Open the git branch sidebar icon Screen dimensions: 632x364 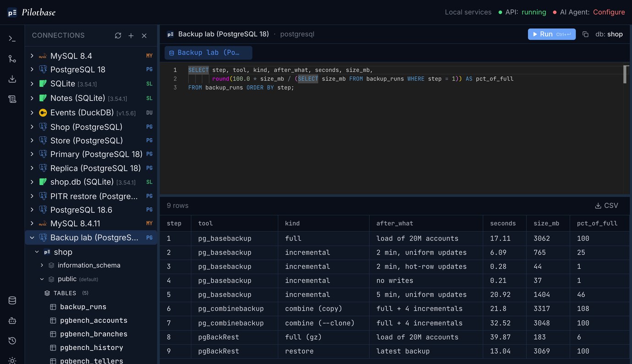pos(12,59)
